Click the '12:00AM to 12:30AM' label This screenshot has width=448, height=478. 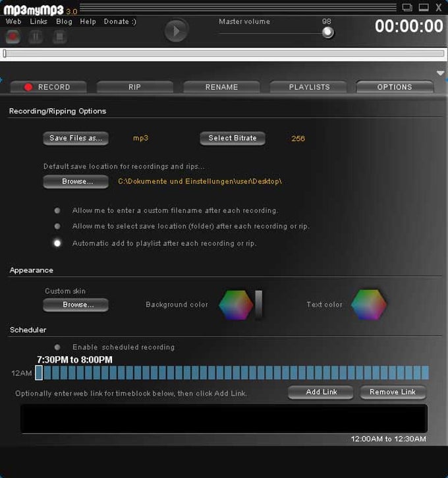pyautogui.click(x=388, y=439)
